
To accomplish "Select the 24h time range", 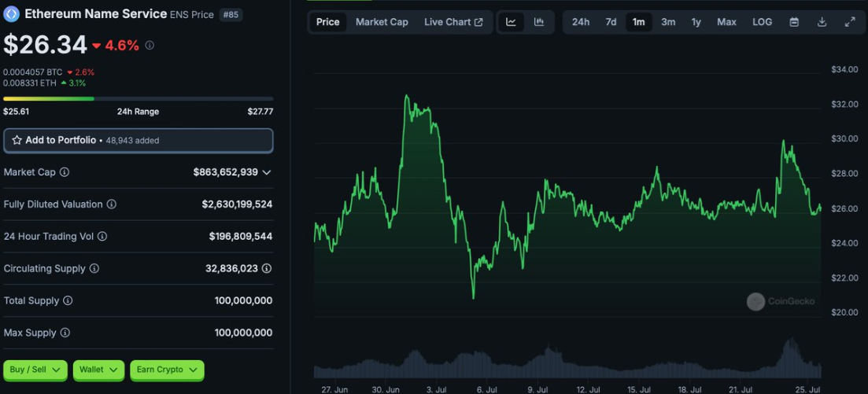I will point(581,22).
